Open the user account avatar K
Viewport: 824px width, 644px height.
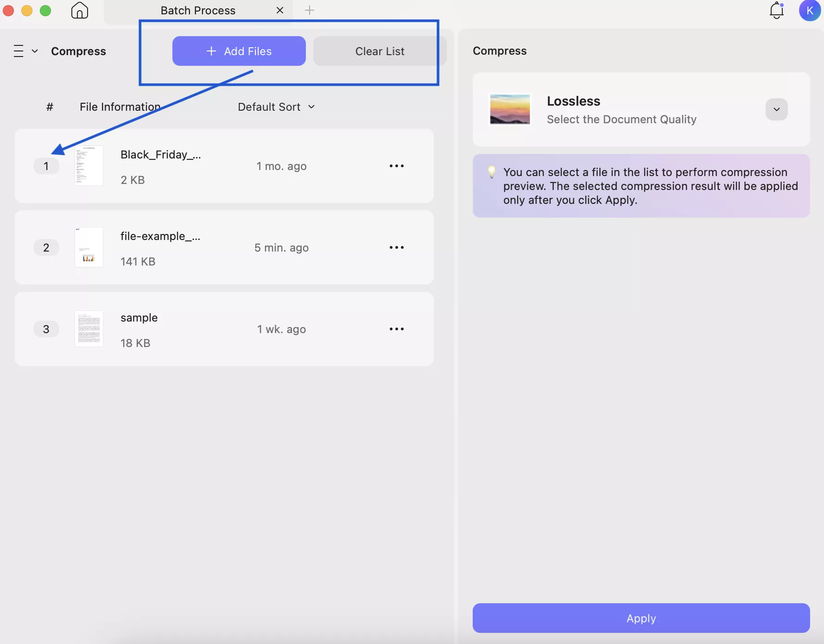[x=810, y=10]
